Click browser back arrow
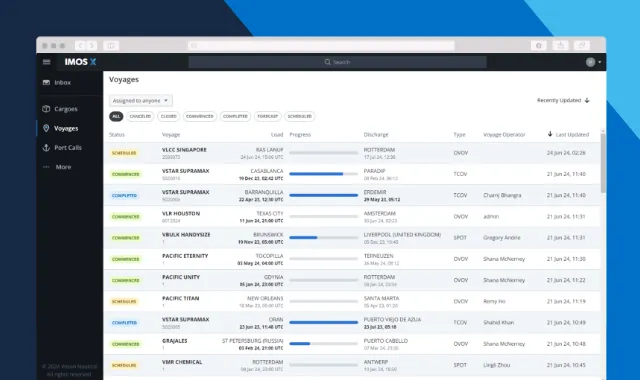The width and height of the screenshot is (640, 380). [x=80, y=45]
